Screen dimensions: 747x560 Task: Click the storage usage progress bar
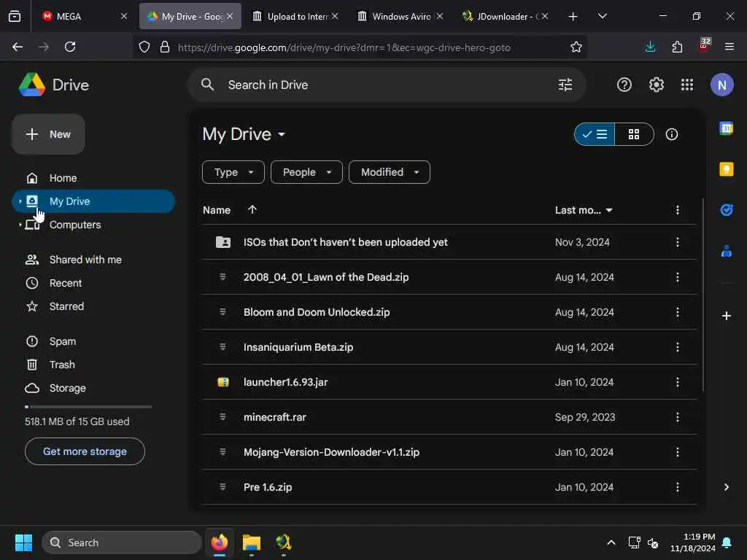(x=88, y=407)
